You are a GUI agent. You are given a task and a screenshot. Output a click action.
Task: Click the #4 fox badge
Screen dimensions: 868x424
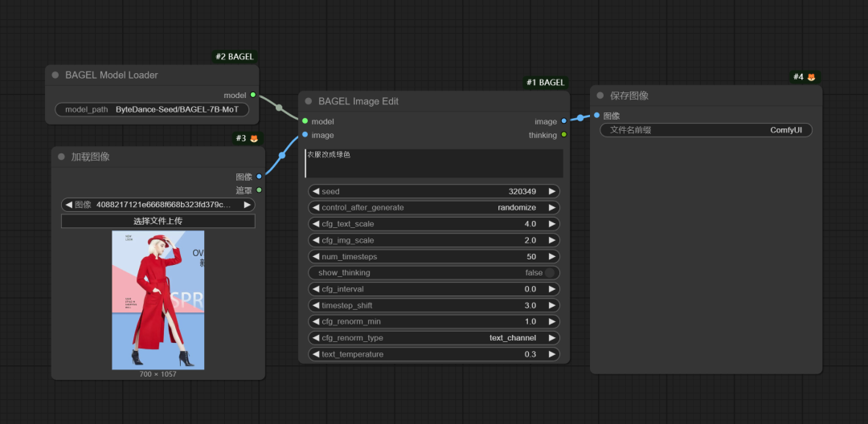click(805, 77)
